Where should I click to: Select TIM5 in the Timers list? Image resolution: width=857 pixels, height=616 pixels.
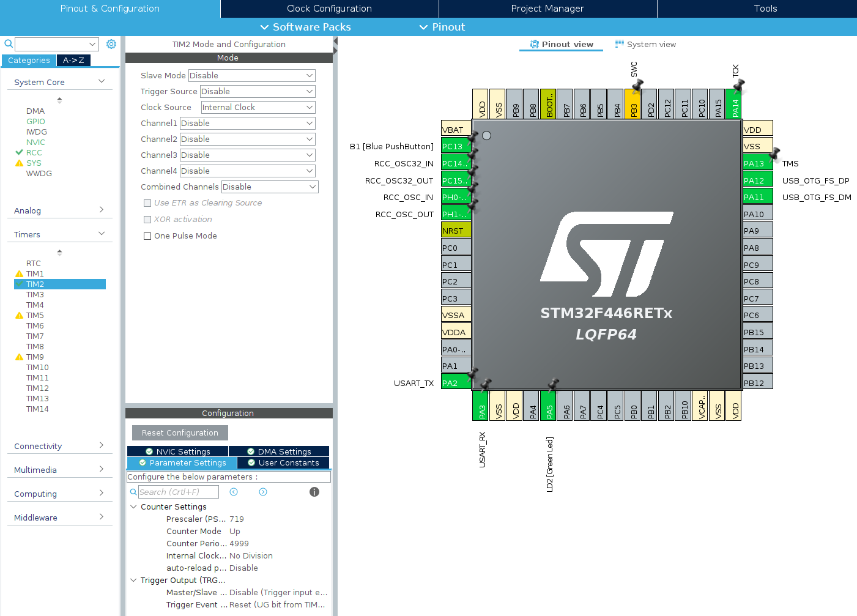pos(35,315)
